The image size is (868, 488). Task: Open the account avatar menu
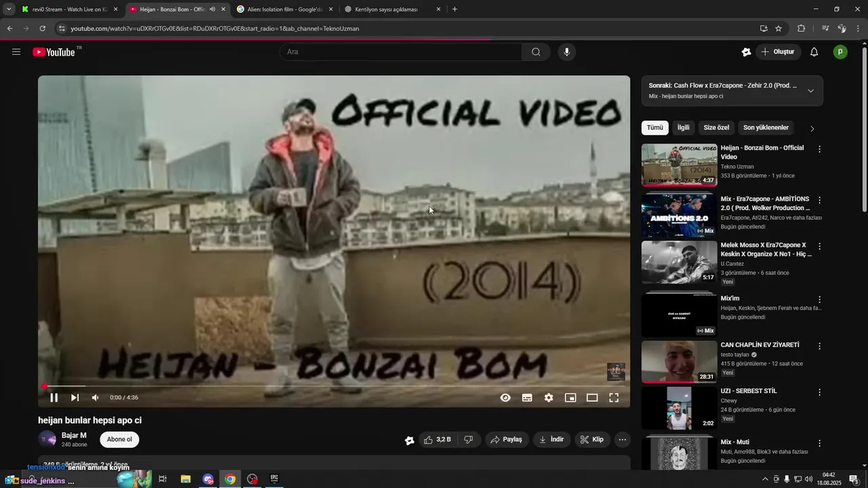coord(840,52)
